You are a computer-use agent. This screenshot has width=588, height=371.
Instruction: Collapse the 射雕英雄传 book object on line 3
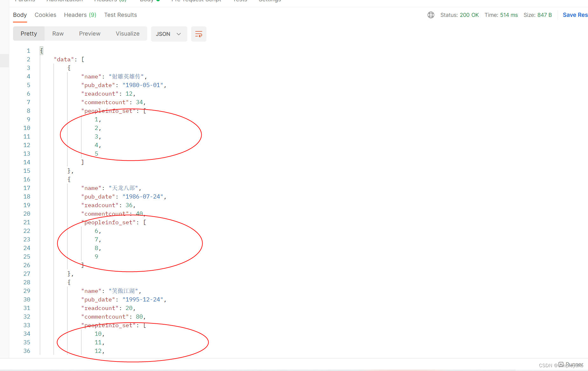tap(69, 68)
